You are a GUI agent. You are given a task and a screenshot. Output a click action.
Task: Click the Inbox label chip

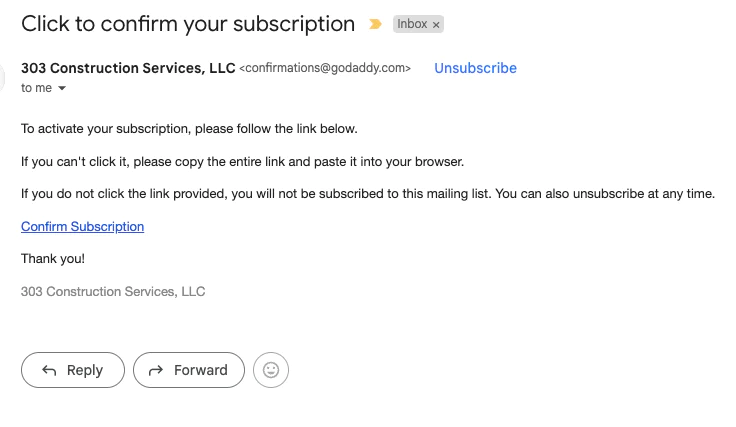(412, 24)
